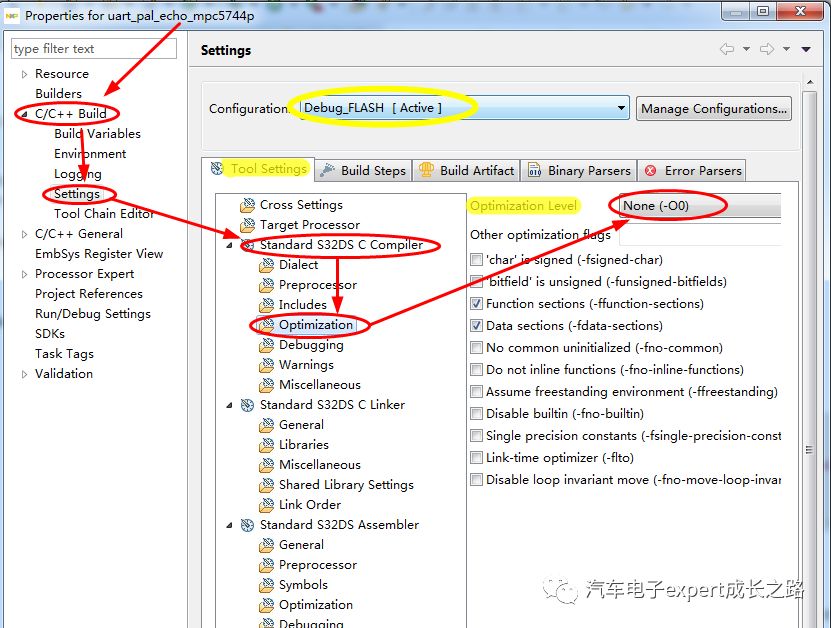
Task: Click the Other optimization flags field
Action: pyautogui.click(x=700, y=235)
